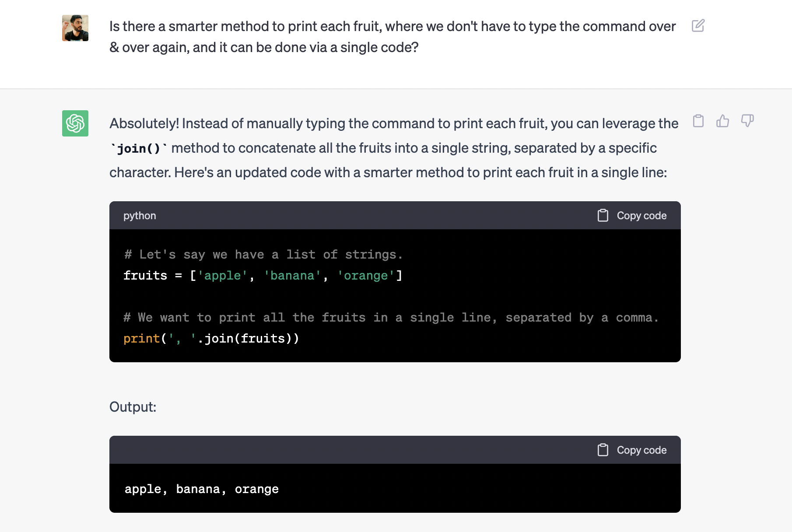Viewport: 792px width, 532px height.
Task: Click the user's question text
Action: pos(392,26)
